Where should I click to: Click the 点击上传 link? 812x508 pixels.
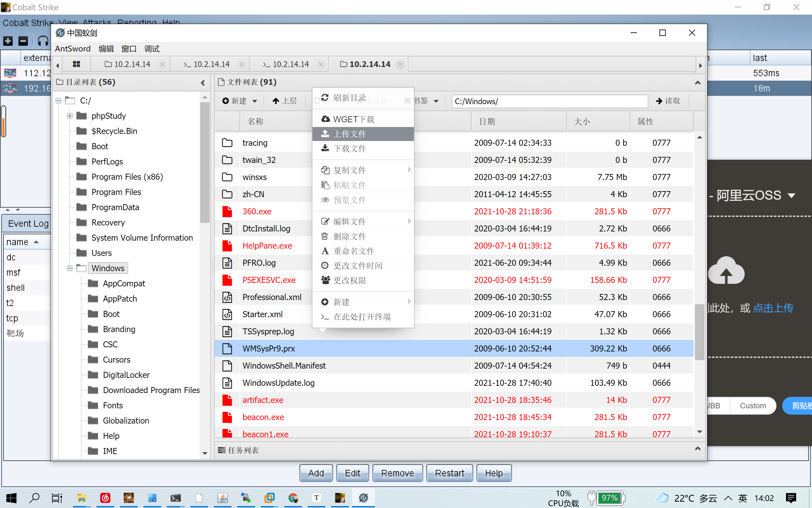coord(773,307)
